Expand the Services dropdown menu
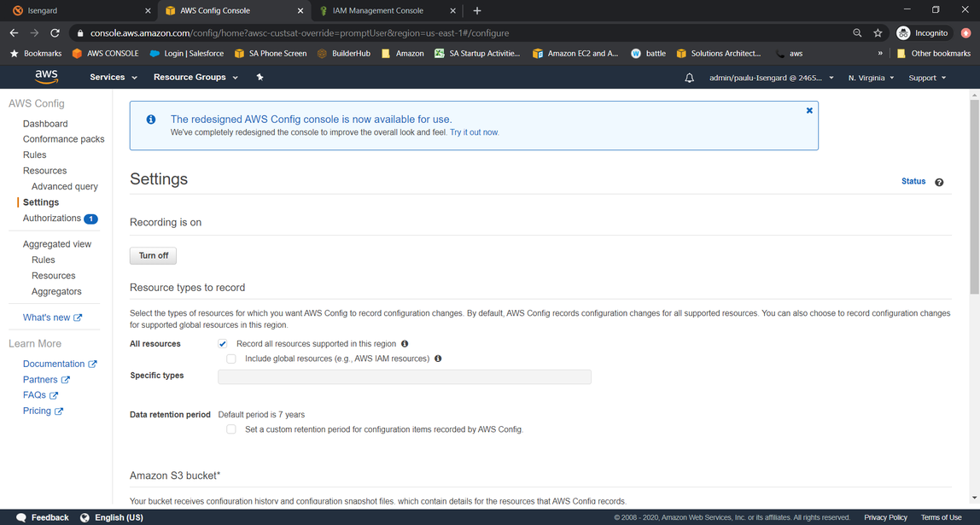The image size is (980, 525). (x=114, y=78)
